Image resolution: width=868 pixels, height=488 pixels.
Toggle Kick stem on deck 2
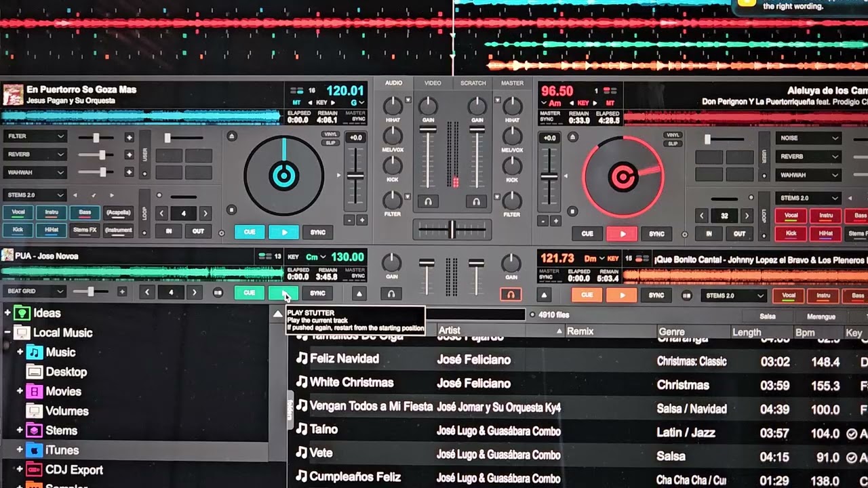click(791, 234)
